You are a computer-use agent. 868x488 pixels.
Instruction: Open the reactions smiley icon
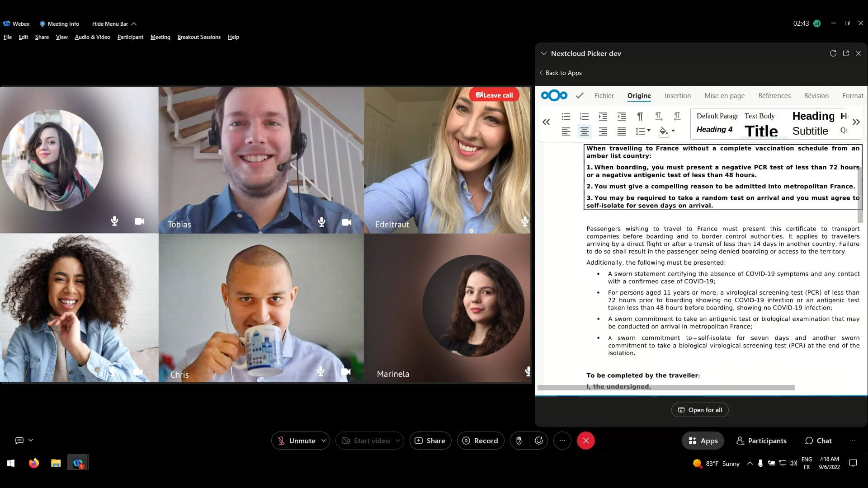pos(538,441)
